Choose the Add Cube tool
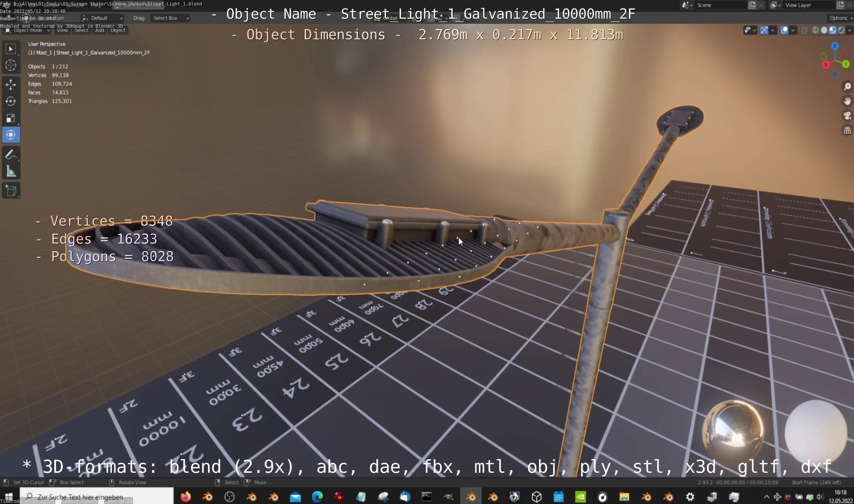This screenshot has width=854, height=504. (x=11, y=191)
